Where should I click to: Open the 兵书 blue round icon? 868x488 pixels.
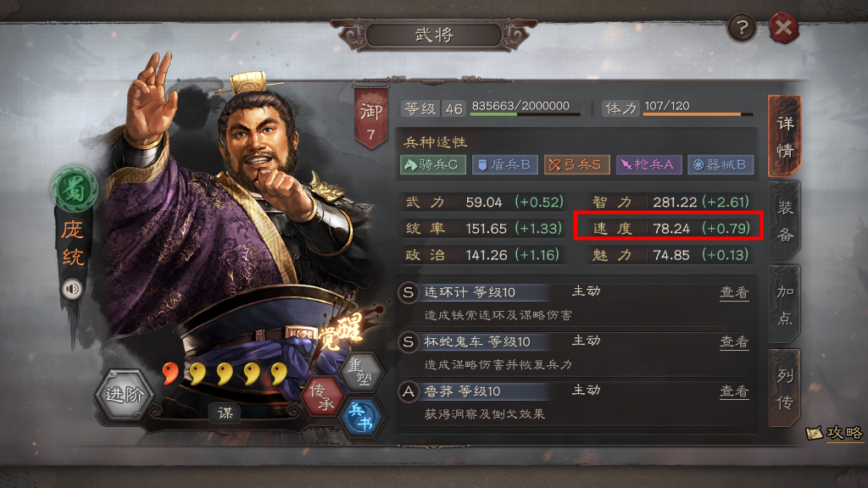tap(361, 417)
